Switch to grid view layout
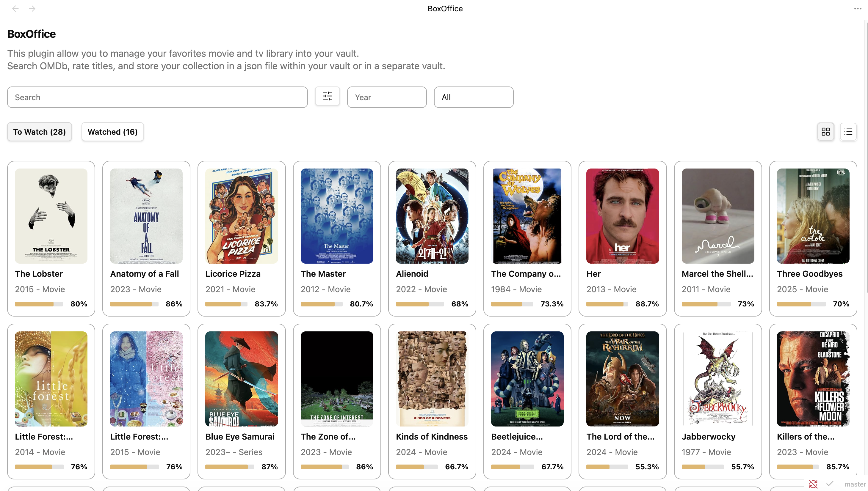The height and width of the screenshot is (491, 868). (825, 131)
